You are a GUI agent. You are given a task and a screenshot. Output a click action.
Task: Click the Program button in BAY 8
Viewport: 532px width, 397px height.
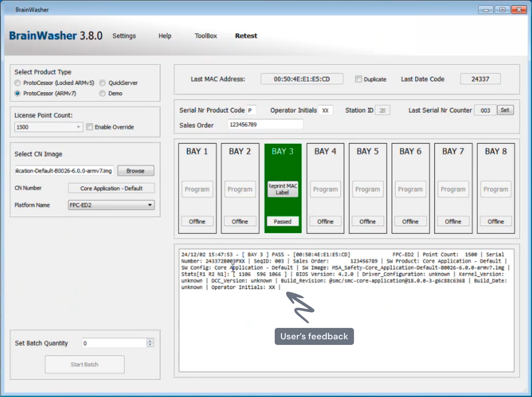(496, 189)
